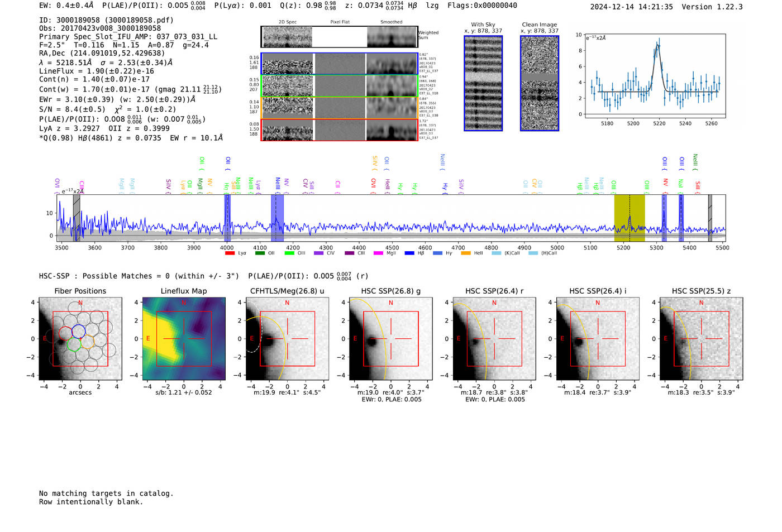Click the Smoothed column header
The height and width of the screenshot is (532, 782).
click(x=392, y=22)
